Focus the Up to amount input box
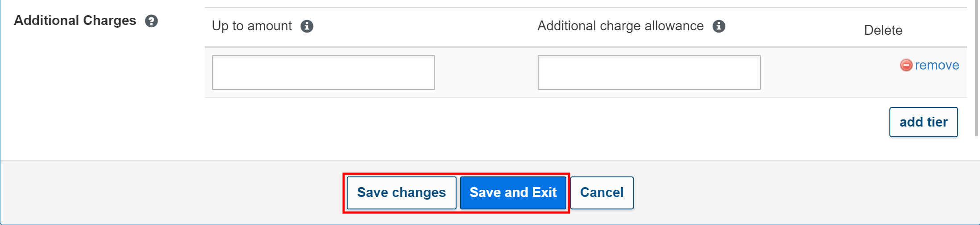Screen dimensions: 980x225 323,73
